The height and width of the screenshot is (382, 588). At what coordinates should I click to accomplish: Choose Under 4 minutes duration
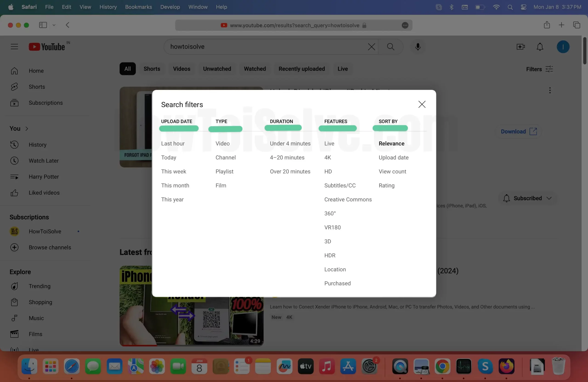[290, 143]
